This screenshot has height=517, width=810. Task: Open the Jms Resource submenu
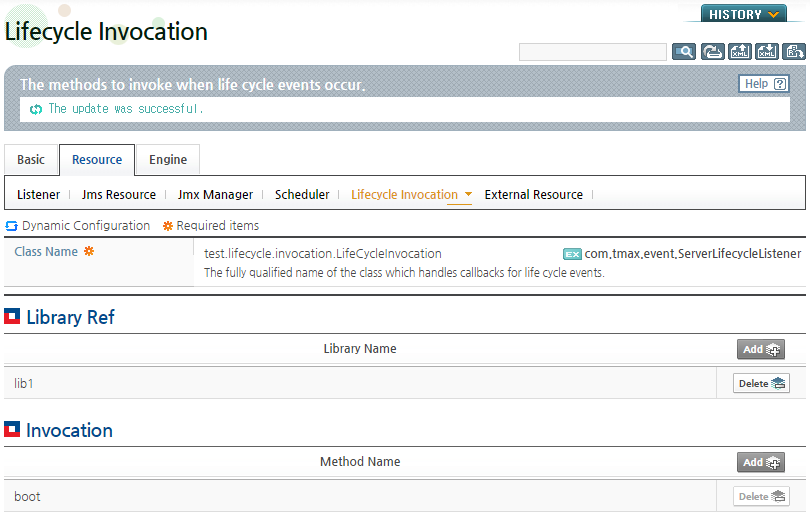pos(119,195)
